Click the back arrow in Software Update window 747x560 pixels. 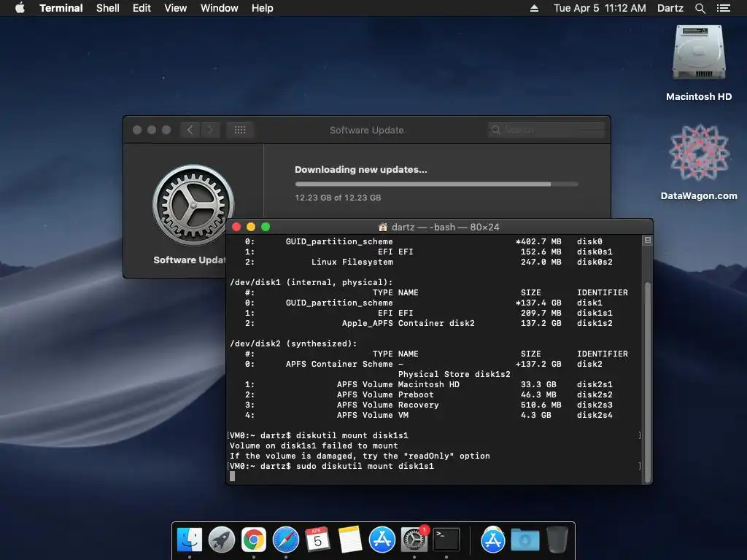click(x=190, y=130)
